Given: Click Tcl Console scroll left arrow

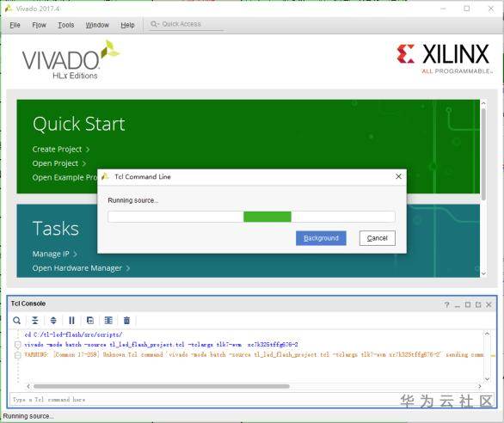Looking at the screenshot, I should pyautogui.click(x=28, y=386).
